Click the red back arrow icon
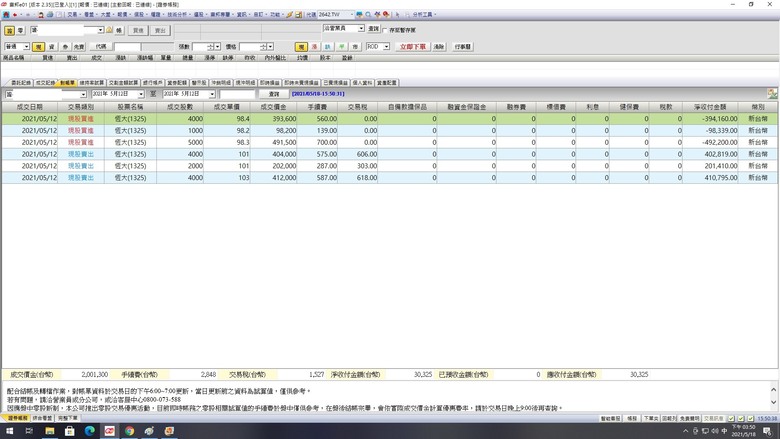This screenshot has width=780, height=439. [15, 15]
